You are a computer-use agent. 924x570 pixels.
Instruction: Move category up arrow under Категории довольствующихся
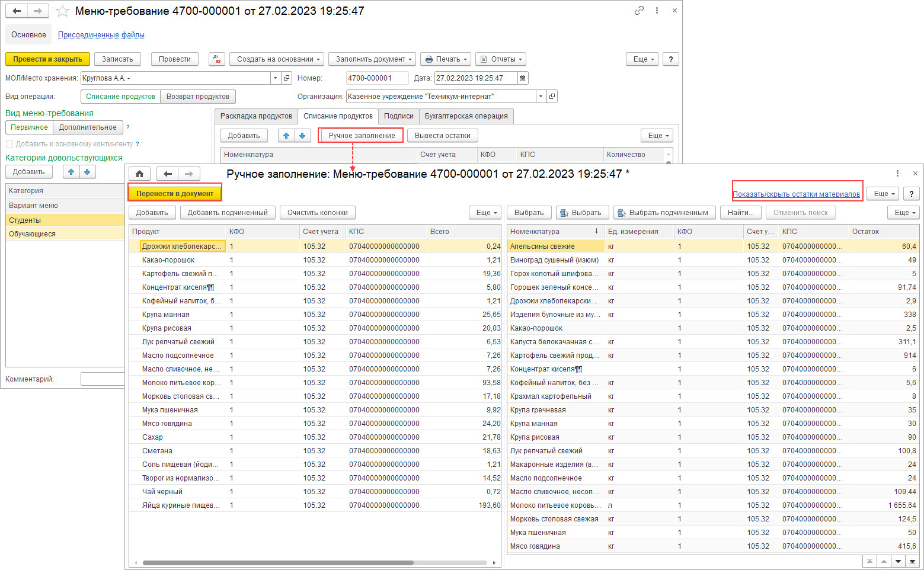71,172
